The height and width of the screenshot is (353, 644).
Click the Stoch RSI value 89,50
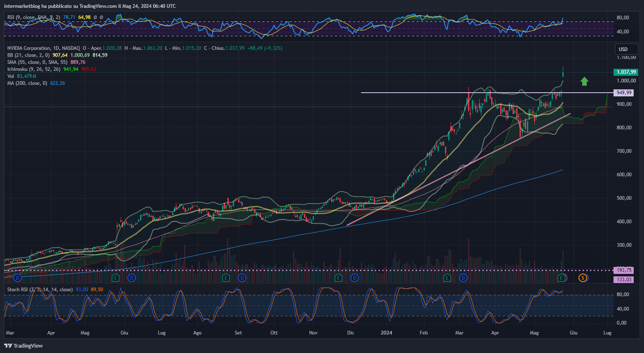click(x=97, y=290)
